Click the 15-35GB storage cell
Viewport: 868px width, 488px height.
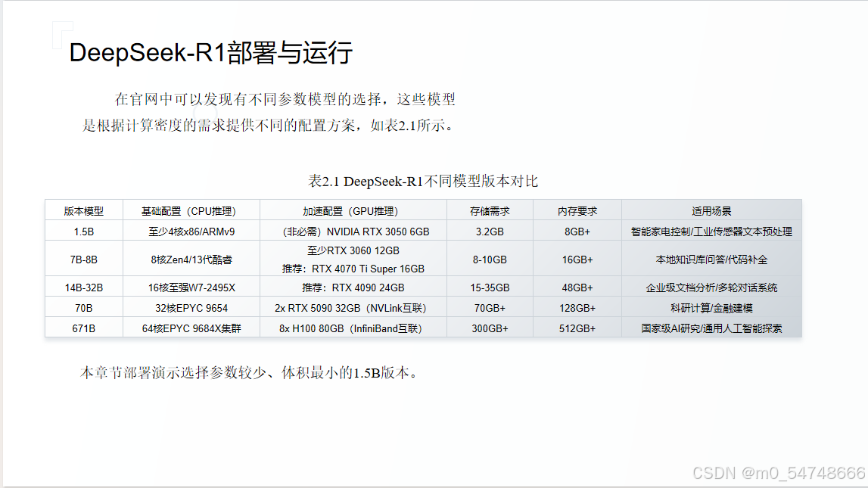(x=490, y=288)
